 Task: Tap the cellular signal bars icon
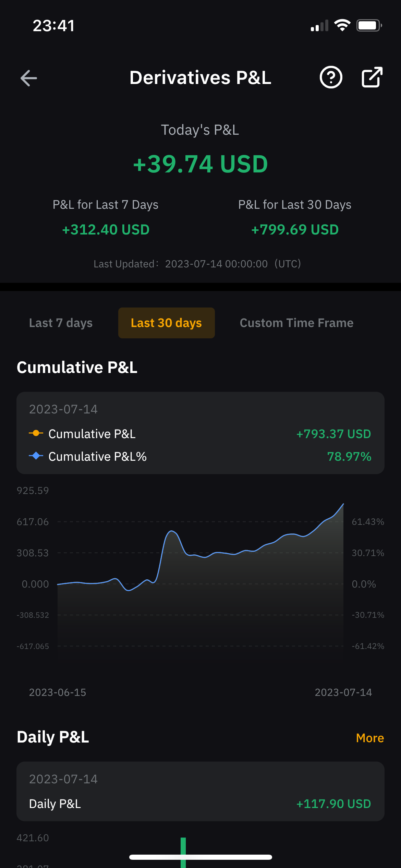319,26
